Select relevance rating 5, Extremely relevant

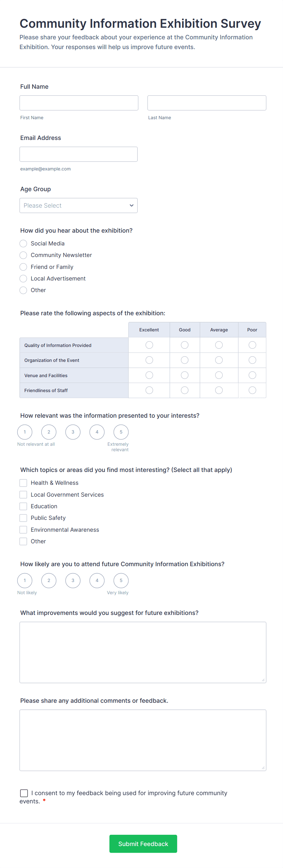[x=121, y=432]
